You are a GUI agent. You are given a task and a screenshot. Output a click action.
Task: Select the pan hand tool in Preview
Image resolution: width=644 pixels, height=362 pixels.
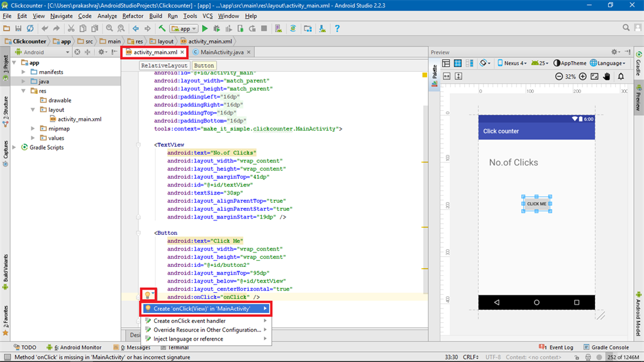click(x=607, y=76)
